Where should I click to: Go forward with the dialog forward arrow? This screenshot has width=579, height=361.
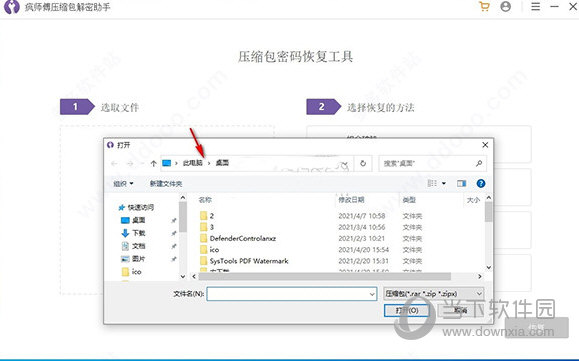click(x=130, y=163)
